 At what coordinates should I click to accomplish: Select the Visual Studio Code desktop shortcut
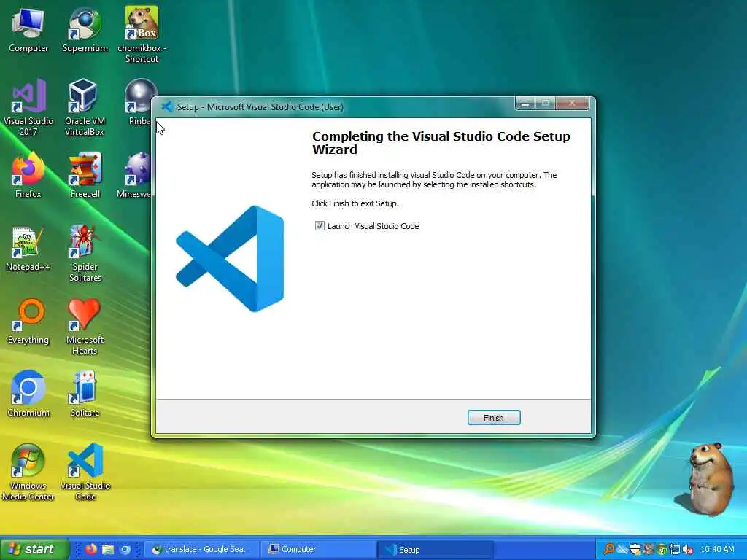click(x=85, y=472)
